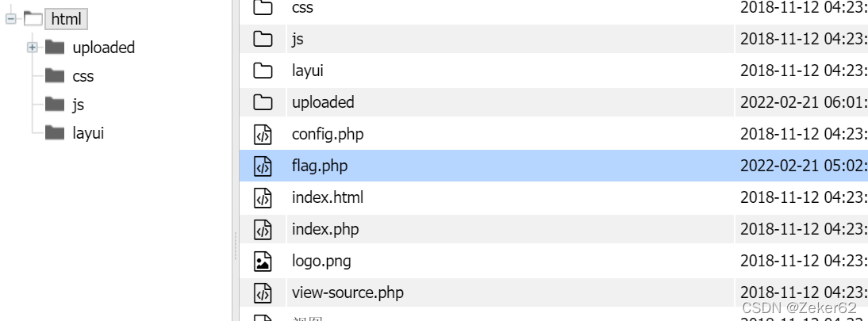Click the modified date of js row

pos(804,40)
